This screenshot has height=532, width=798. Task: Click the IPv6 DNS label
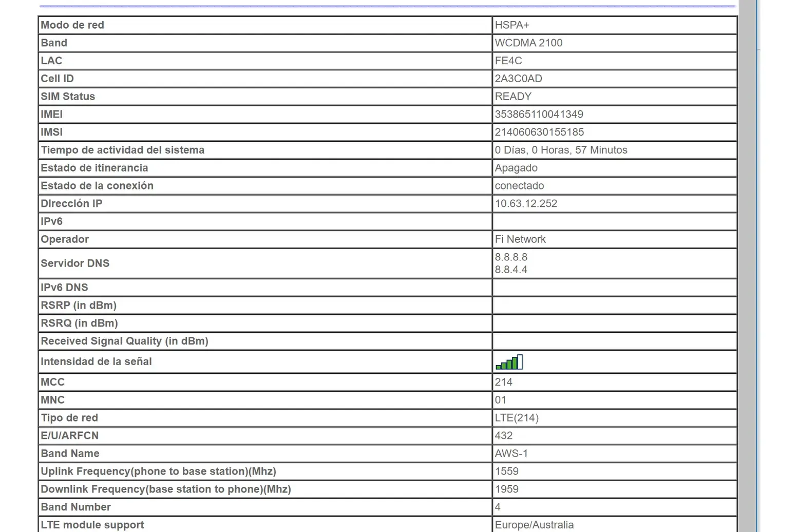[x=65, y=288]
